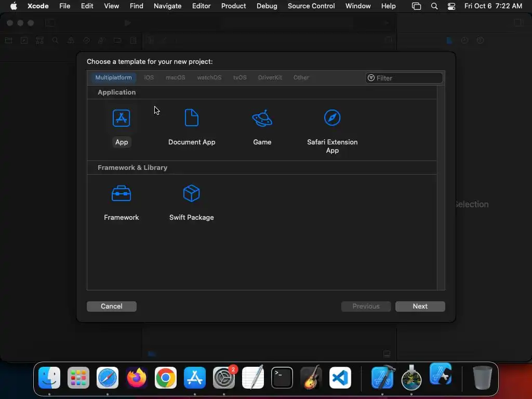Select the Safari Extension App template

coord(332,131)
